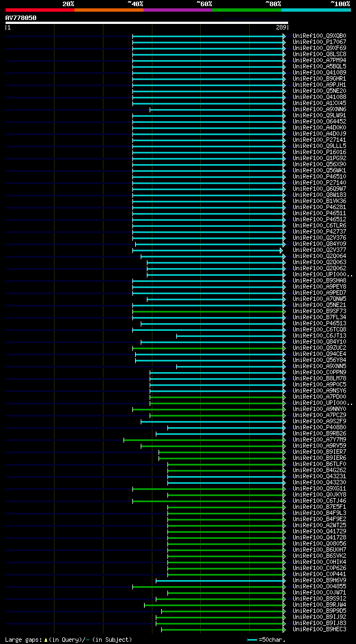The height and width of the screenshot is (644, 356).
Task: Select hit label UniRef100_Q2V376
Action: pos(319,238)
